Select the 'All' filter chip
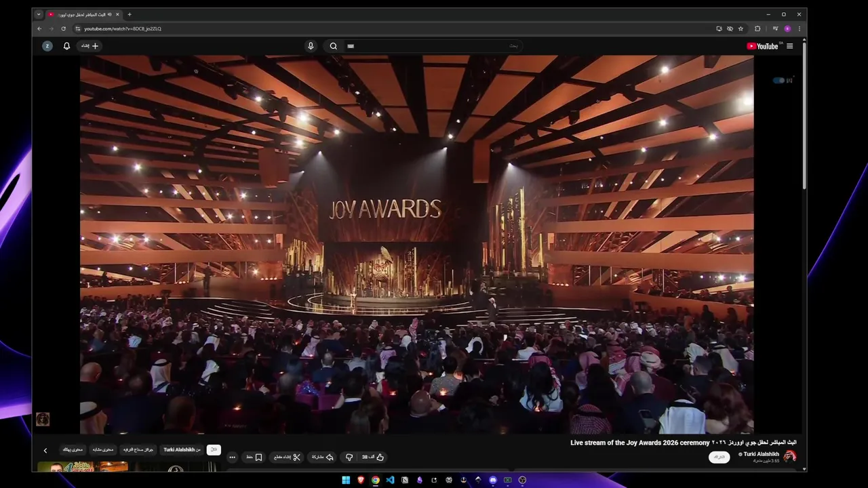The image size is (868, 488). point(214,450)
